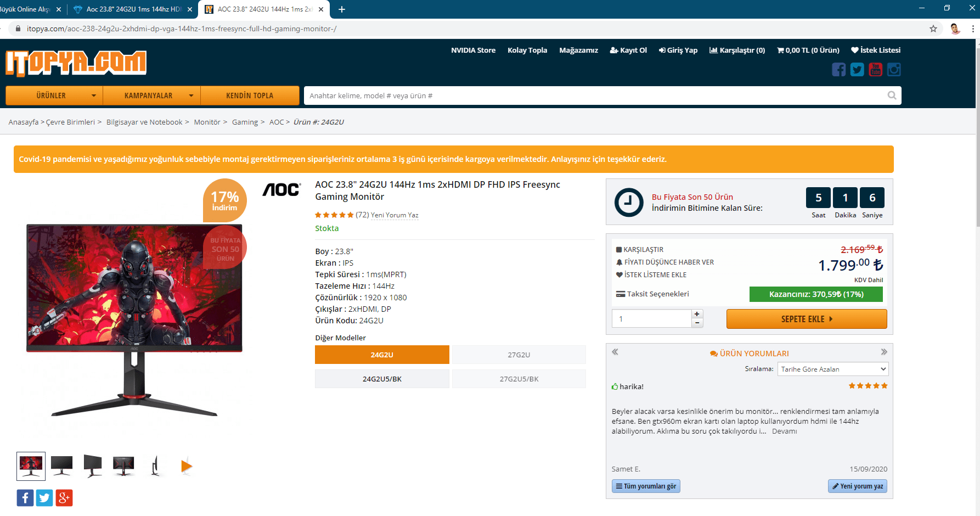Close the Büyük Online Alışveriş tab
980x516 pixels.
click(x=59, y=9)
